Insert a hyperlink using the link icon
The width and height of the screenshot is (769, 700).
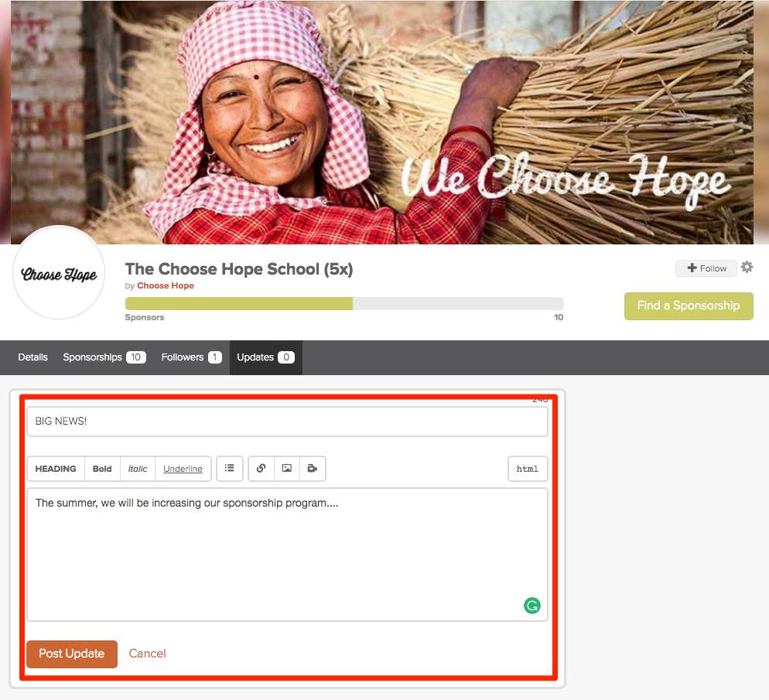(x=261, y=469)
